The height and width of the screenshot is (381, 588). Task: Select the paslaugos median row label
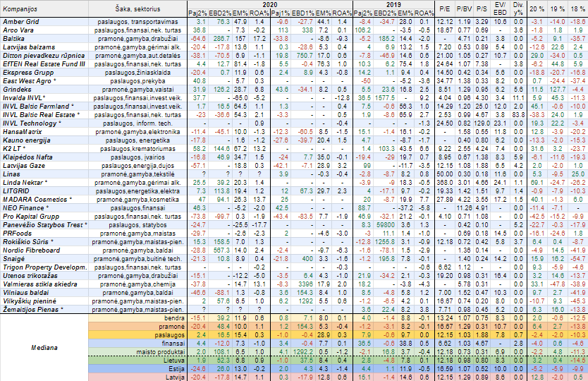pyautogui.click(x=170, y=335)
